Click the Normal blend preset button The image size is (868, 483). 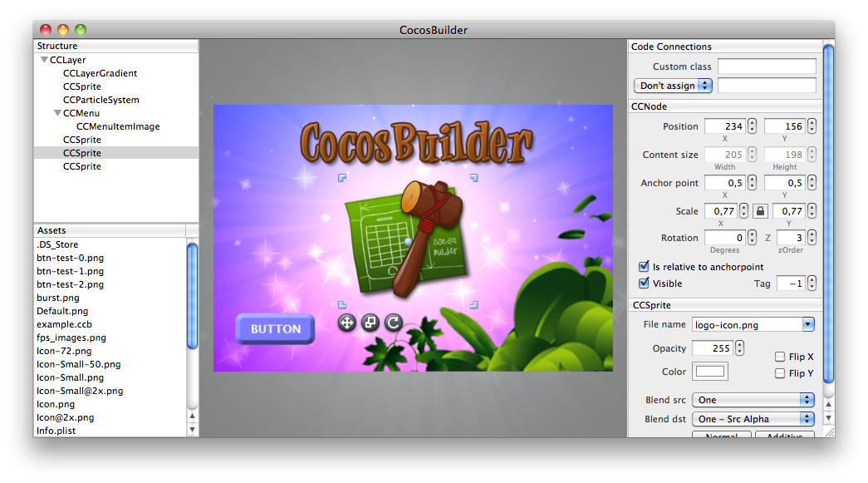tap(721, 434)
